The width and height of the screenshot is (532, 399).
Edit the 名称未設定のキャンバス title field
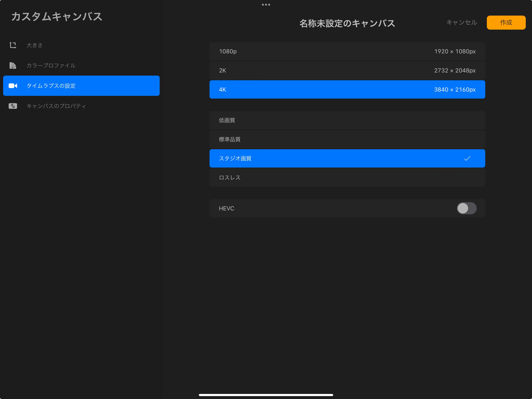(x=347, y=23)
